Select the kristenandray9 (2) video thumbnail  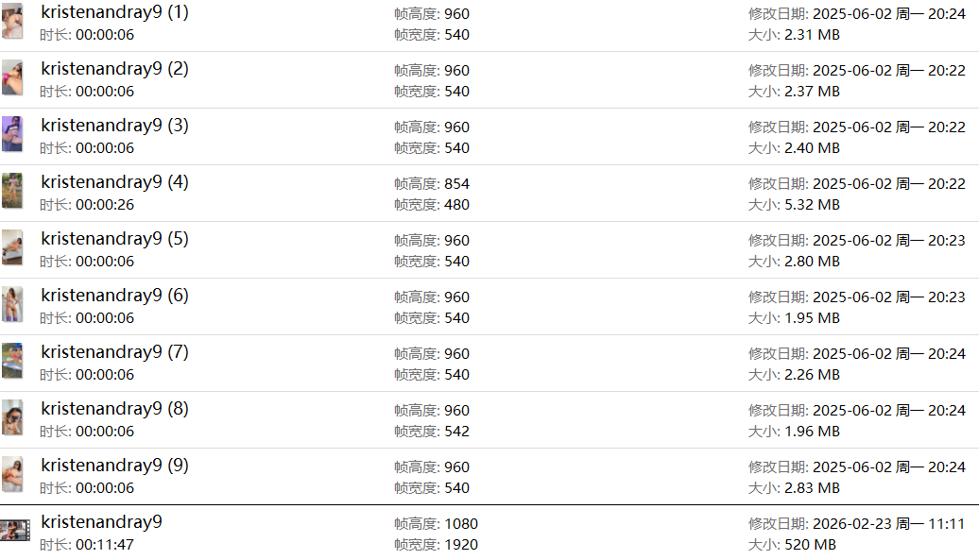[x=12, y=77]
